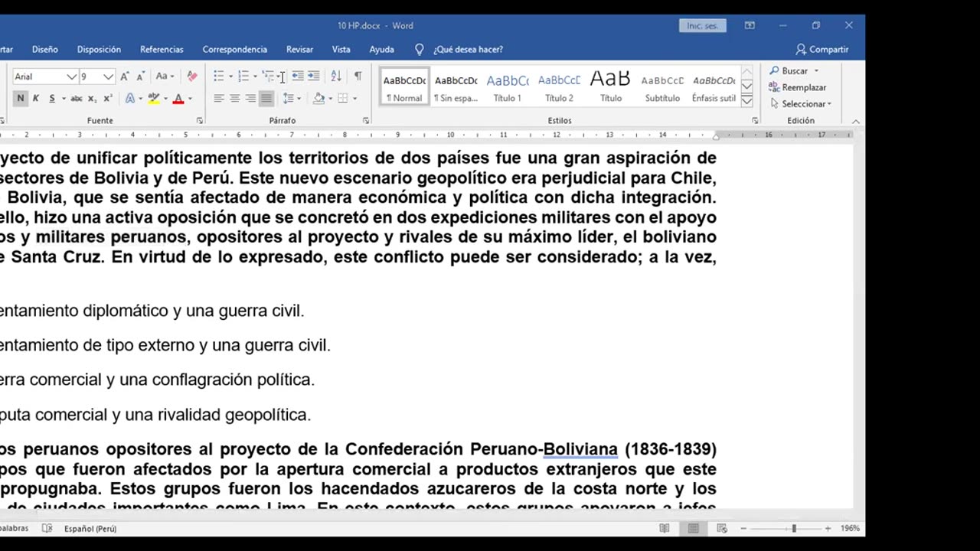Toggle justified paragraph alignment

(266, 99)
